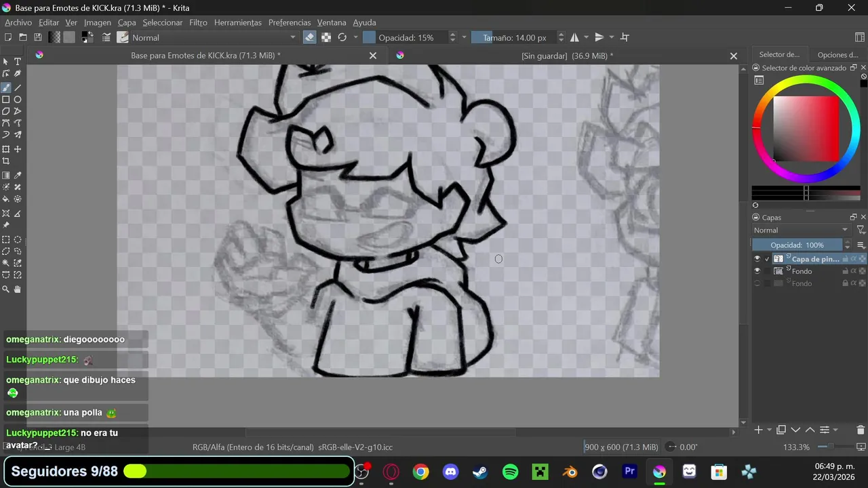Open the Capa menu
This screenshot has width=868, height=488.
click(x=127, y=22)
